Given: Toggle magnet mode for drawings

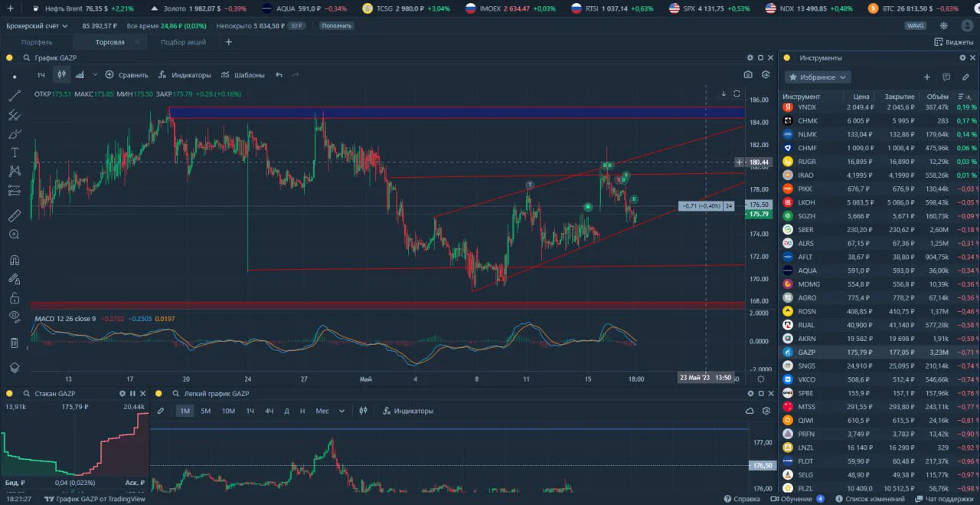Looking at the screenshot, I should point(15,260).
